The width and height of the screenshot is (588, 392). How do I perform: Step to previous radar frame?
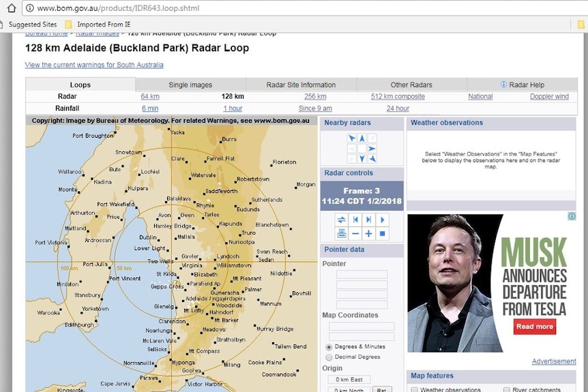tap(355, 220)
